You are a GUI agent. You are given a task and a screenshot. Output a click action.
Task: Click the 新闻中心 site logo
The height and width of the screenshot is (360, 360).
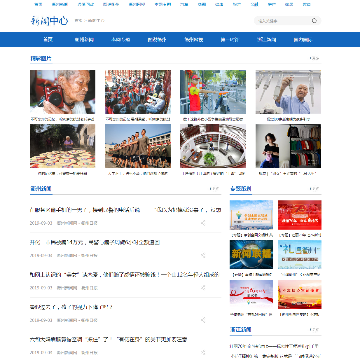[x=49, y=21]
